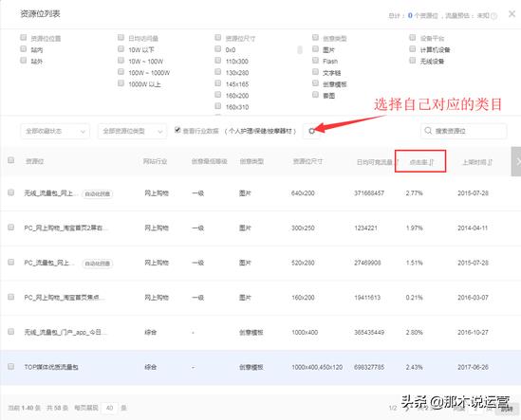
Task: Select the row with 371668457 traffic
Action: tap(11, 192)
